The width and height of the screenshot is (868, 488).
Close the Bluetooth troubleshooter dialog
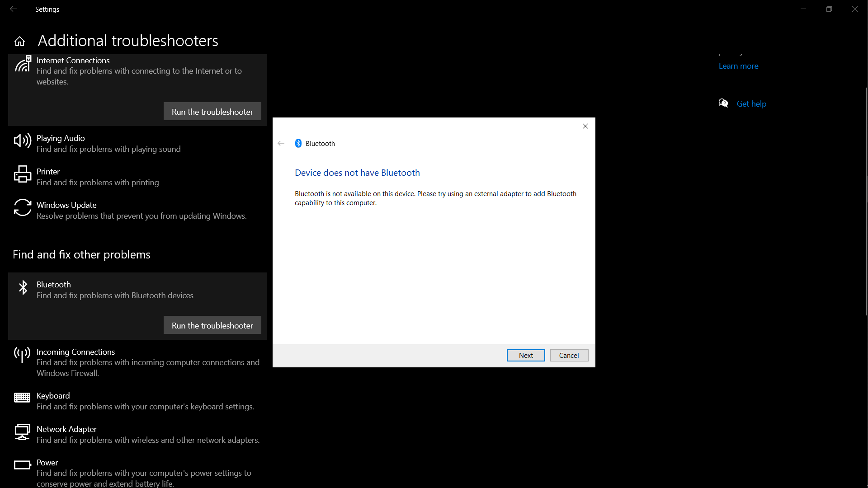(585, 126)
